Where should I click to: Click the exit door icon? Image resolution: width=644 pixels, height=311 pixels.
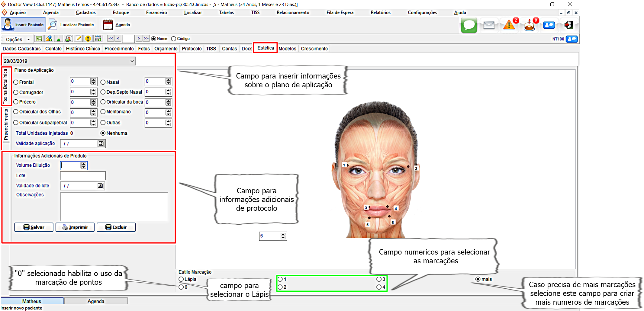(x=569, y=25)
